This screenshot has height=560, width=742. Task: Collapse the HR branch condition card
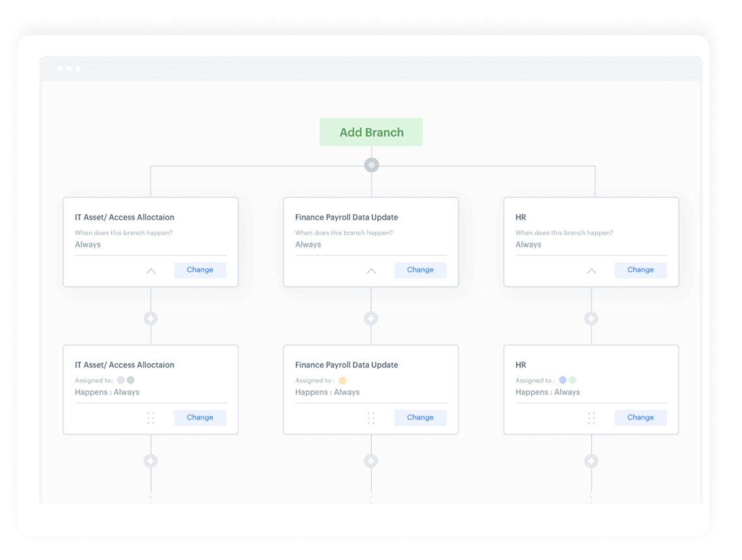(x=592, y=271)
